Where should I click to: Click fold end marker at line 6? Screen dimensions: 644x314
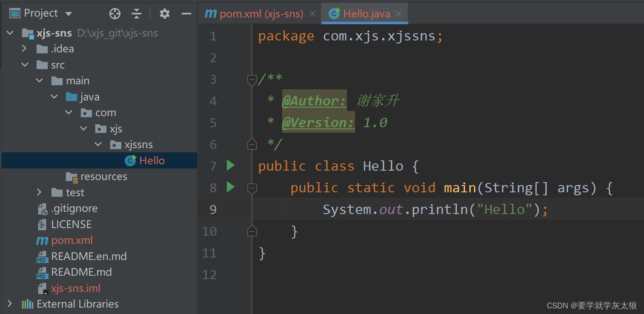(252, 144)
